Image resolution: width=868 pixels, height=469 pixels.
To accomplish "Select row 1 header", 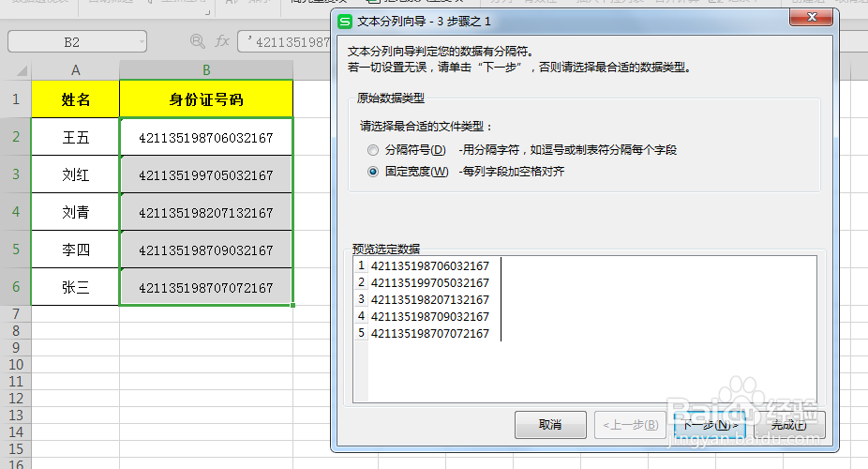I will (16, 99).
